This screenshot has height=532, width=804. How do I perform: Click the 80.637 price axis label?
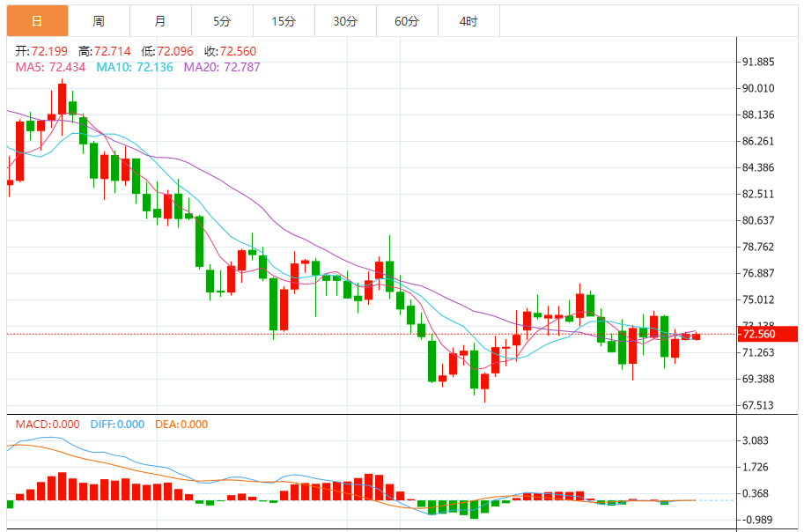[758, 220]
